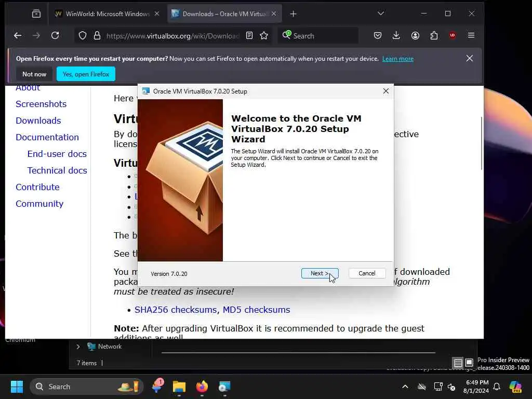The height and width of the screenshot is (399, 532).
Task: Open MD5 checksums link
Action: pyautogui.click(x=257, y=310)
